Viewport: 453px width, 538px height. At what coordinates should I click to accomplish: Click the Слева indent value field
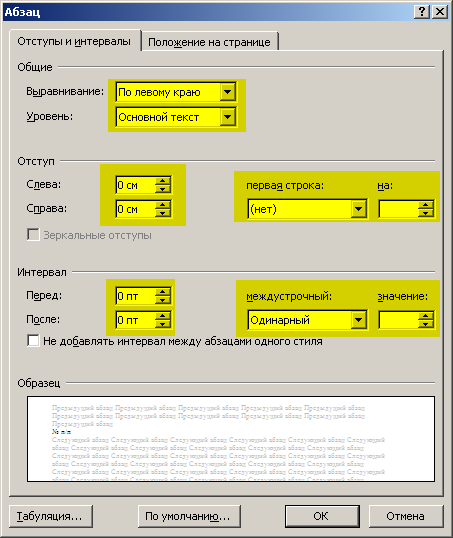136,185
